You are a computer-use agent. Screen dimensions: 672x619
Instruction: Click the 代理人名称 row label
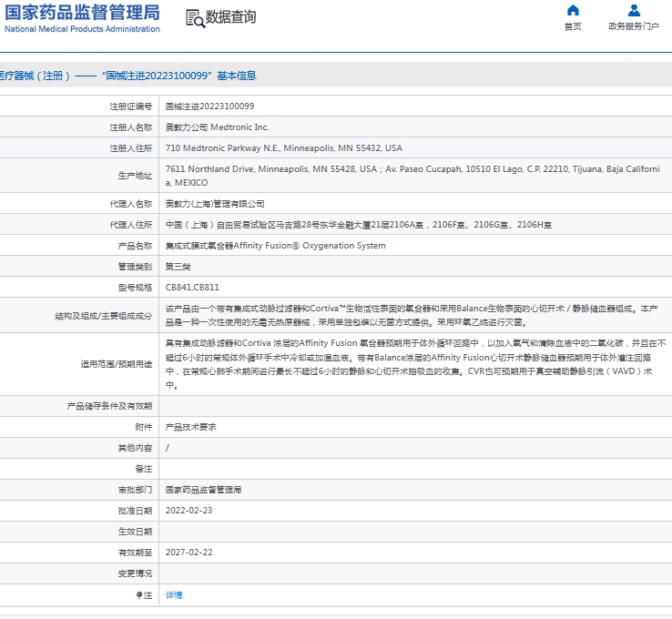[x=131, y=204]
